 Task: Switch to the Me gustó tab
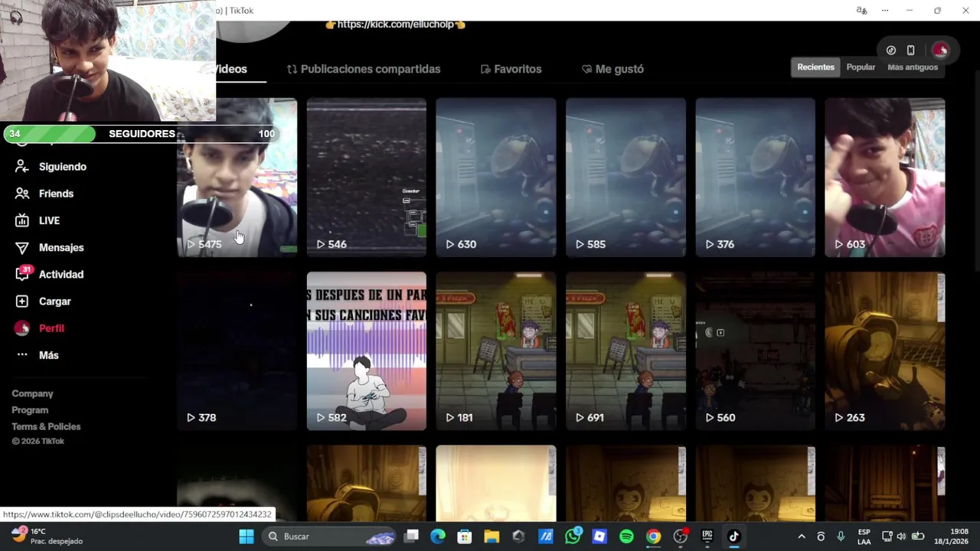pos(612,69)
